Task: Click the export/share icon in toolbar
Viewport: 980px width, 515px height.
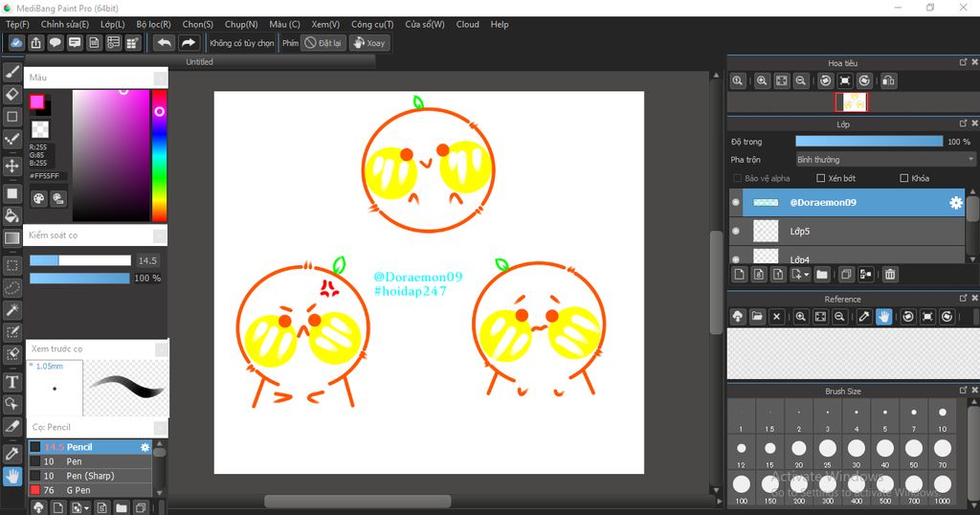Action: (35, 42)
